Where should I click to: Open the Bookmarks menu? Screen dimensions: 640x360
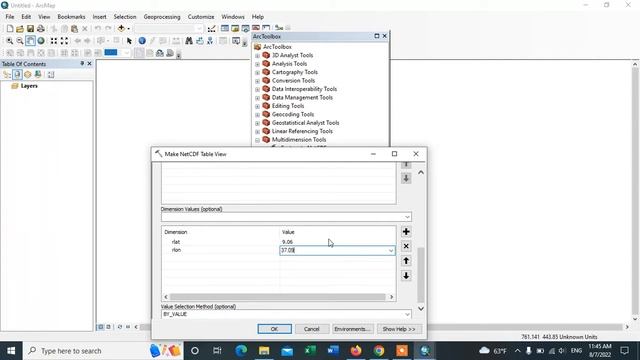tap(71, 17)
